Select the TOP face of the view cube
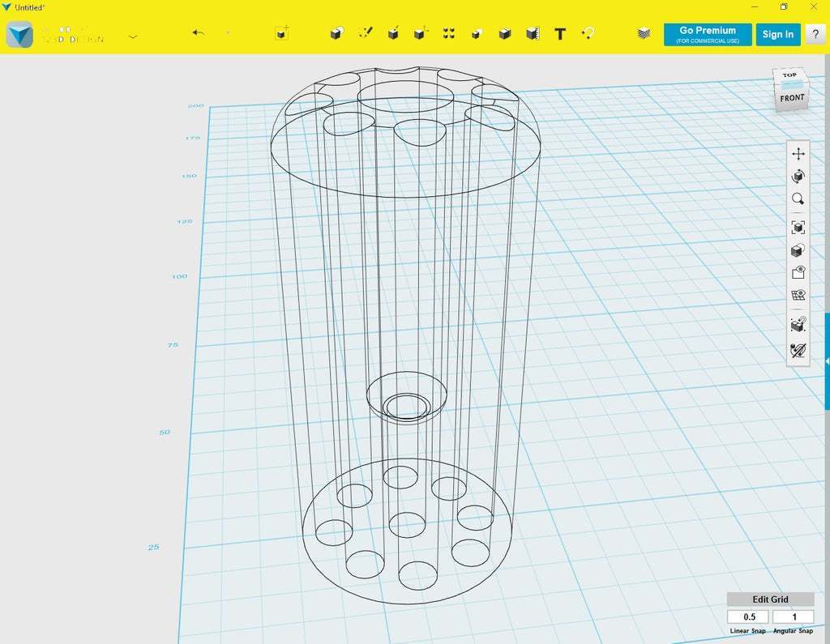This screenshot has width=830, height=644. pos(789,75)
